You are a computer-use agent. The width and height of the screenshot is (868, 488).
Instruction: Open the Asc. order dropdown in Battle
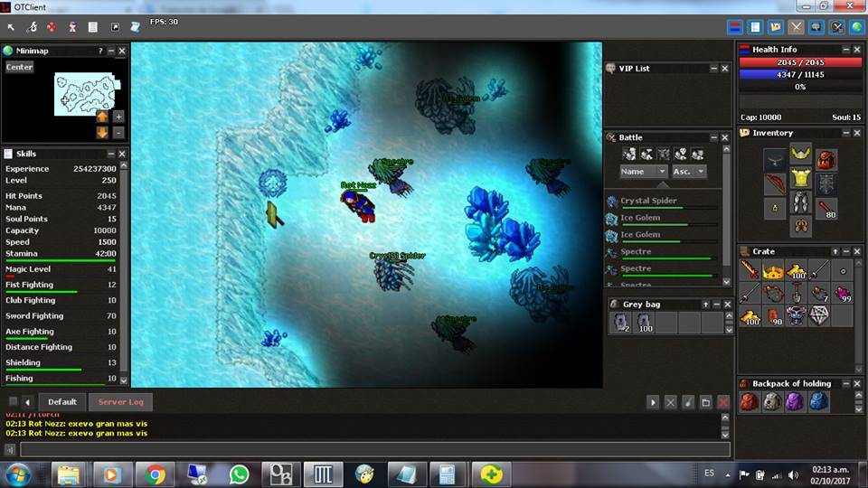(x=688, y=172)
